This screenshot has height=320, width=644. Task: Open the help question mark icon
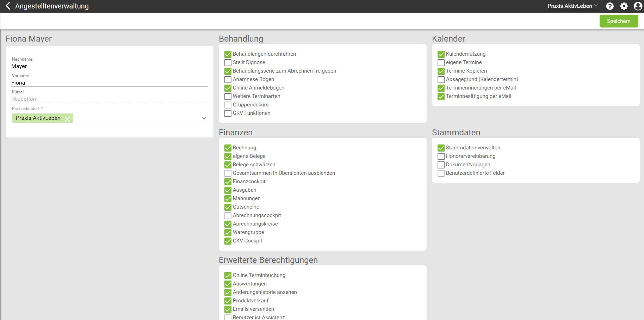tap(610, 6)
